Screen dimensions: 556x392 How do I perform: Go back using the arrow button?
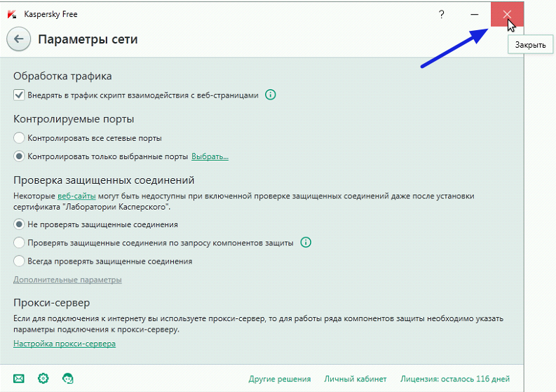[18, 39]
